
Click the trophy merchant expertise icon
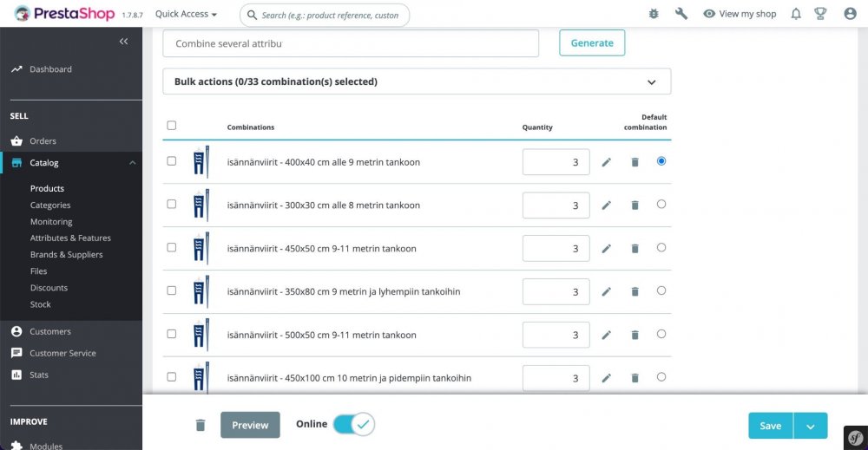(x=820, y=14)
